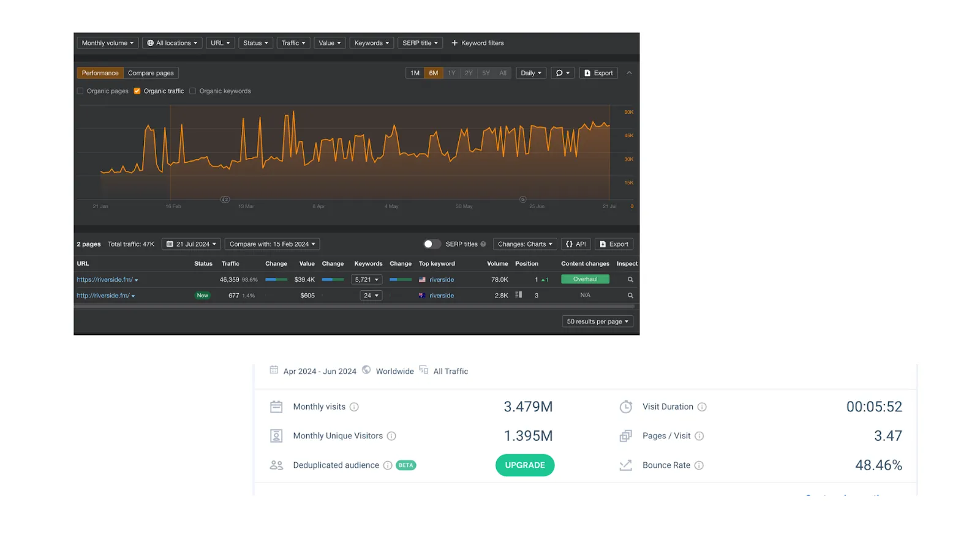Click the calendar icon before Apr 2024 - Jun 2024
Viewport: 980px width, 551px height.
point(274,370)
